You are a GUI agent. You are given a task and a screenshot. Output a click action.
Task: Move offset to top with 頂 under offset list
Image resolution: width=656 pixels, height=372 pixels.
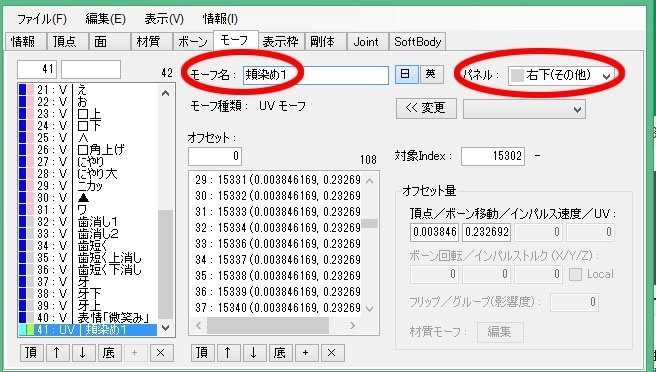pyautogui.click(x=202, y=353)
